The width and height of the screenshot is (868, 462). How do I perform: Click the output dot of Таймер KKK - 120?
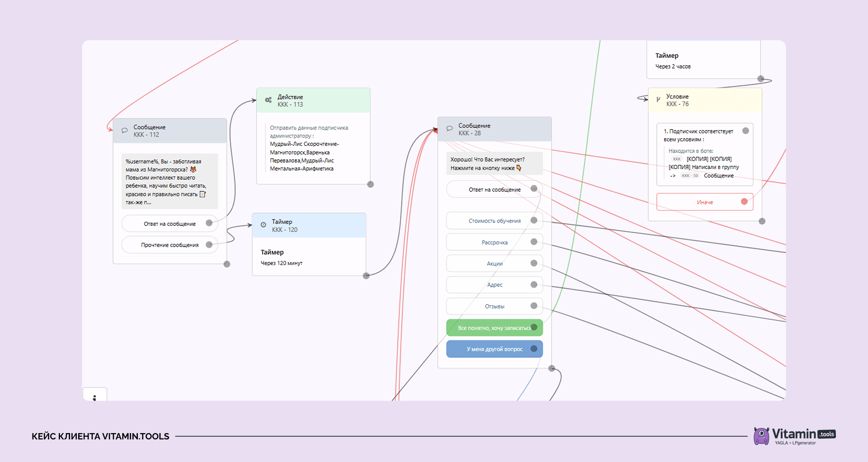[x=366, y=276]
